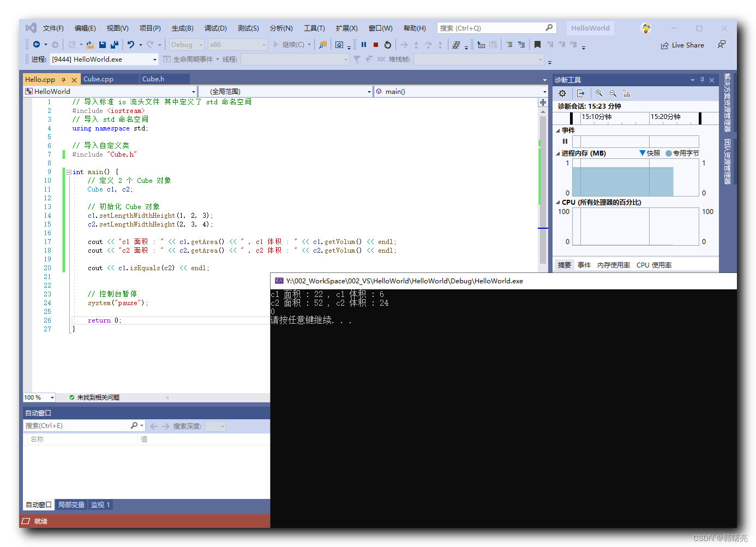
Task: Close the Hello.cpp tab
Action: 74,80
